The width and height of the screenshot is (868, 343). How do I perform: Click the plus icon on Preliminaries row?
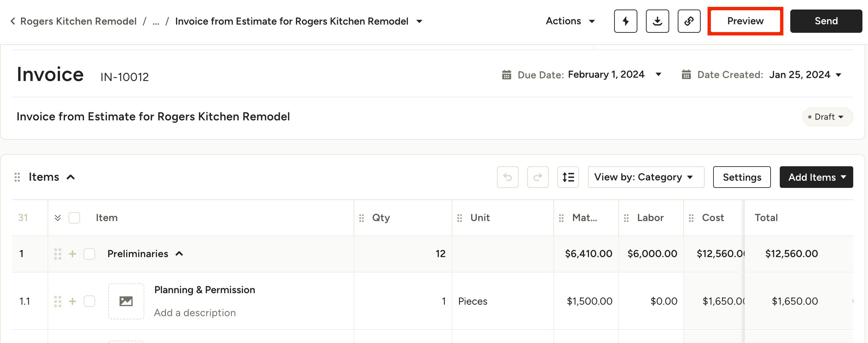[x=72, y=254]
